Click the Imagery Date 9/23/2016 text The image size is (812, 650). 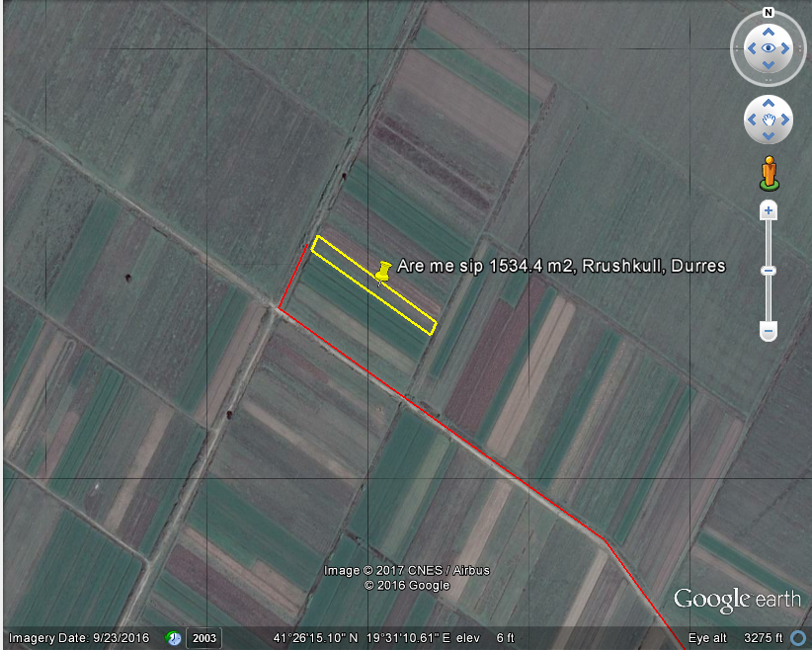[79, 638]
